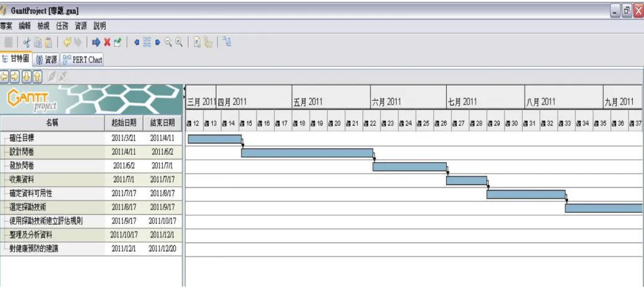Click the 起始日期 column header

124,123
